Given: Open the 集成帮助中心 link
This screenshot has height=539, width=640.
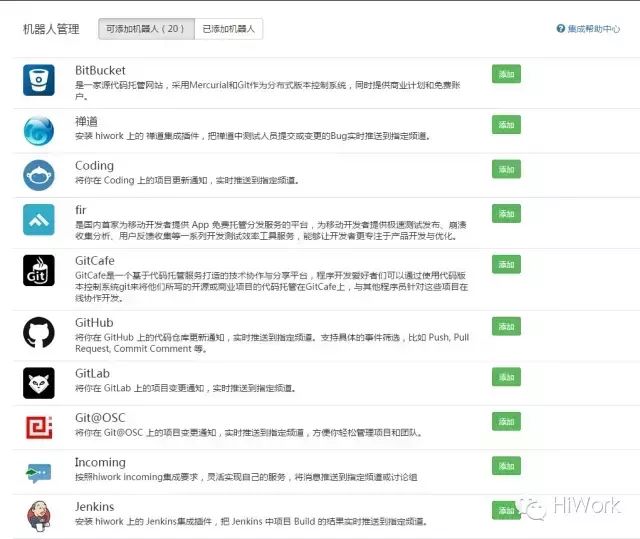Looking at the screenshot, I should click(x=593, y=29).
